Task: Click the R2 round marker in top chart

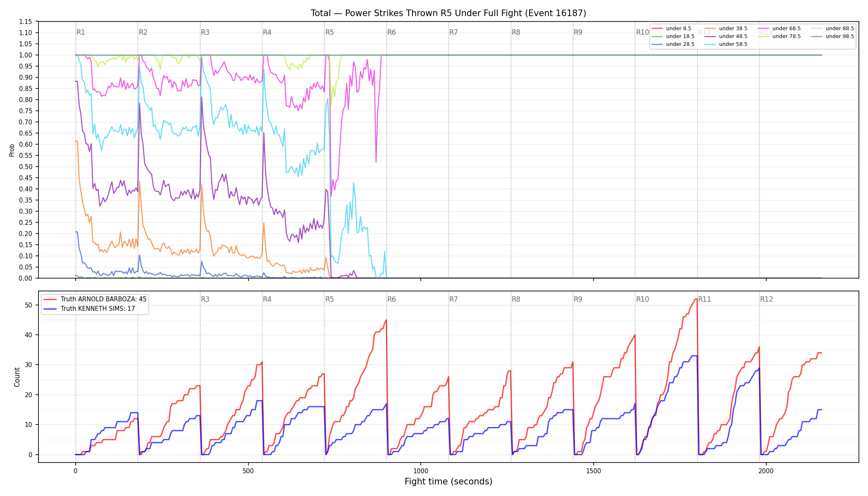Action: point(143,32)
